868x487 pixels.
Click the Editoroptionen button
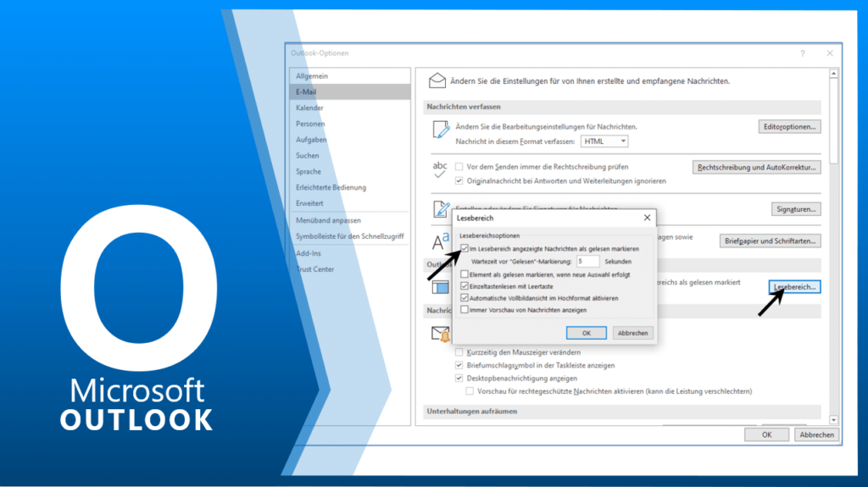789,127
